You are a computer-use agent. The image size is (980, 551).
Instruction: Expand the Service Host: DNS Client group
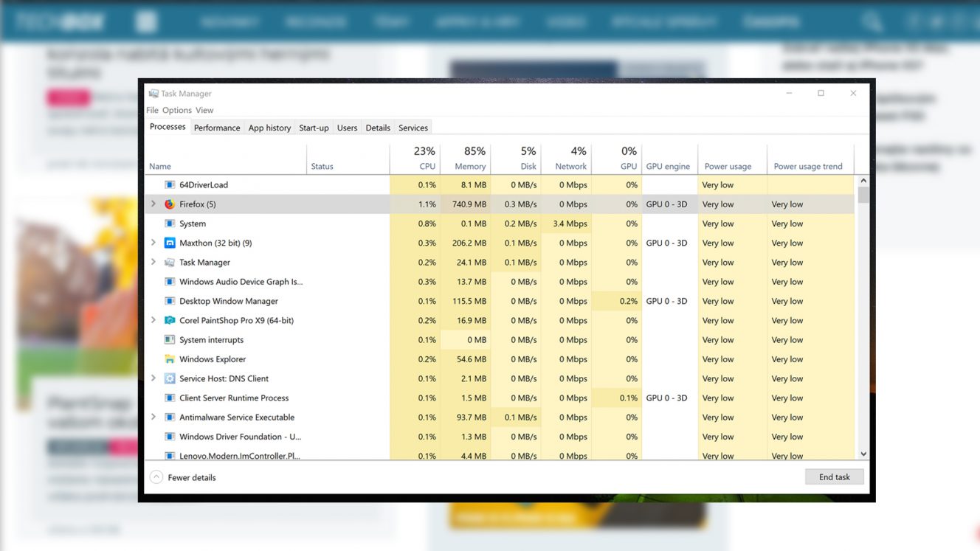click(153, 378)
